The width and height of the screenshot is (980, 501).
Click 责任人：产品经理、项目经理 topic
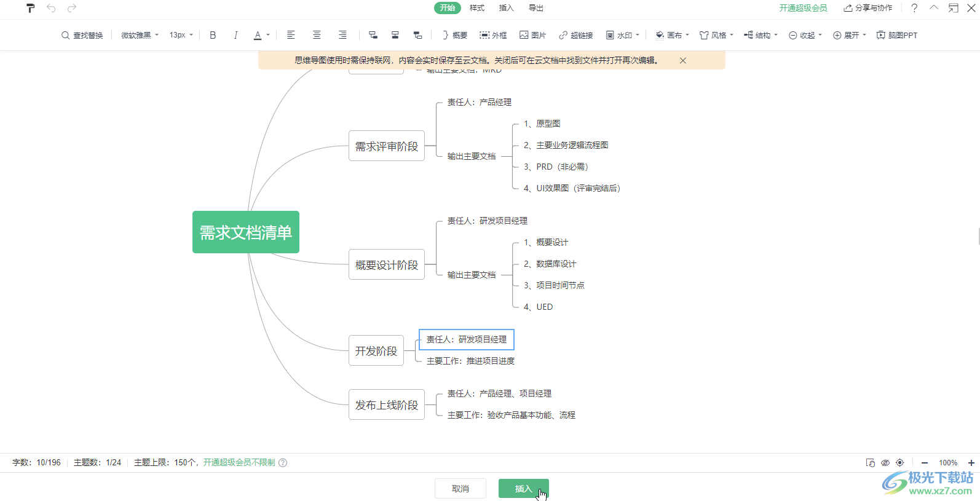[499, 393]
